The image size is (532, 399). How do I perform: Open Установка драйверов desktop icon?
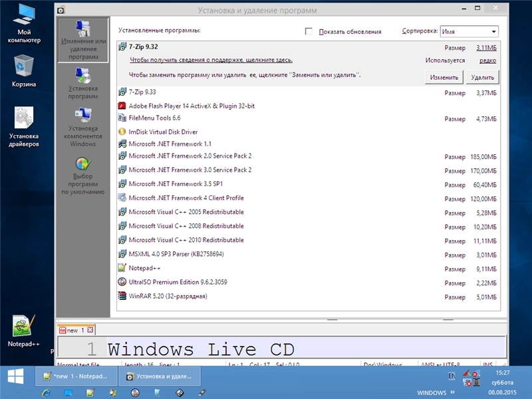coord(24,126)
